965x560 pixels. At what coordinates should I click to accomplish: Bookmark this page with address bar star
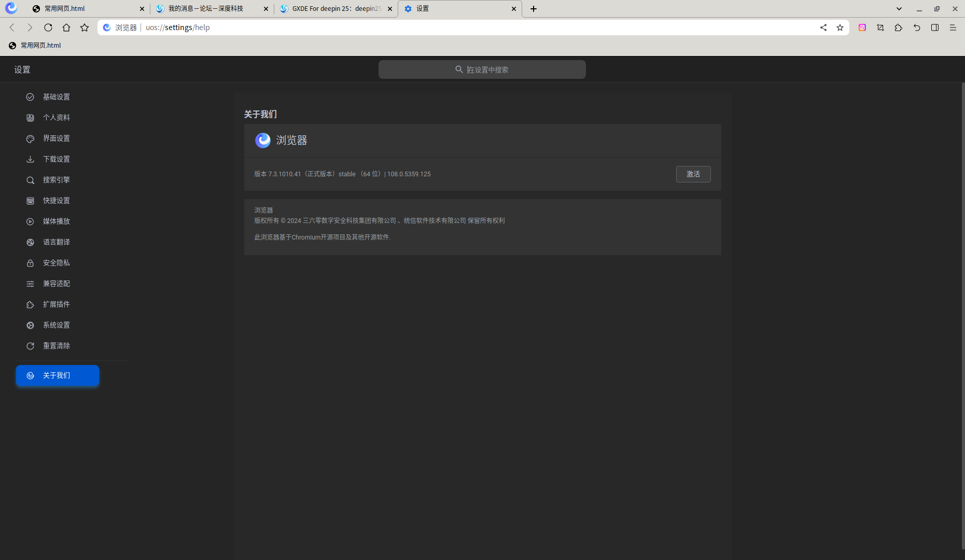(840, 27)
